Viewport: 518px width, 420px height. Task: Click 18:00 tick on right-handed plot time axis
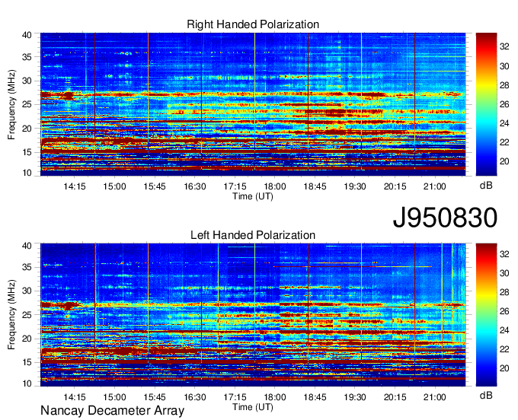274,186
